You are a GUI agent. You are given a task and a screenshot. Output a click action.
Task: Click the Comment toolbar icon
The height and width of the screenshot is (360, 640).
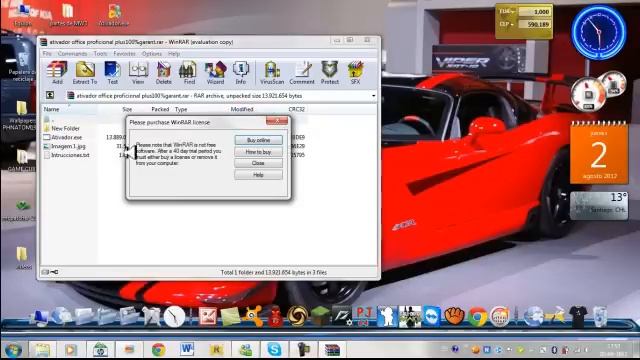(302, 73)
